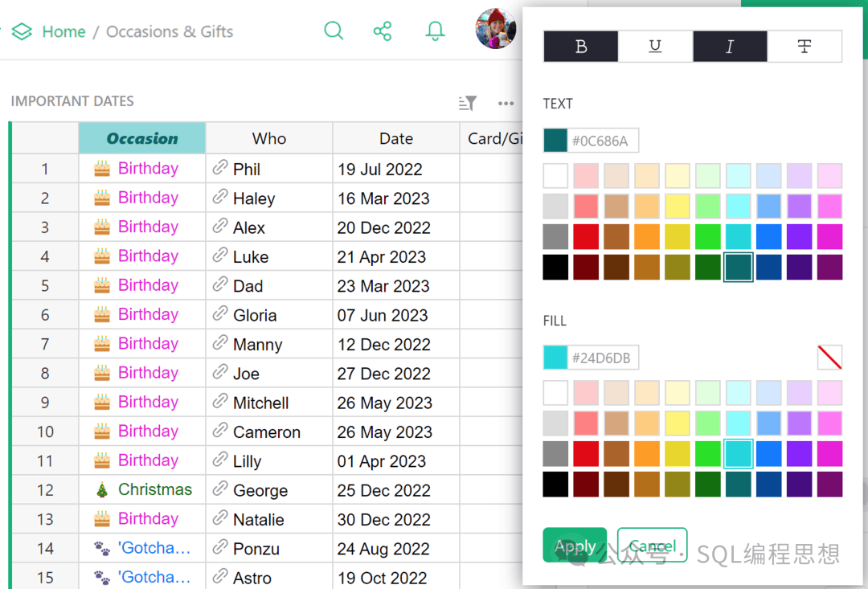Select the Who column header

pos(269,138)
